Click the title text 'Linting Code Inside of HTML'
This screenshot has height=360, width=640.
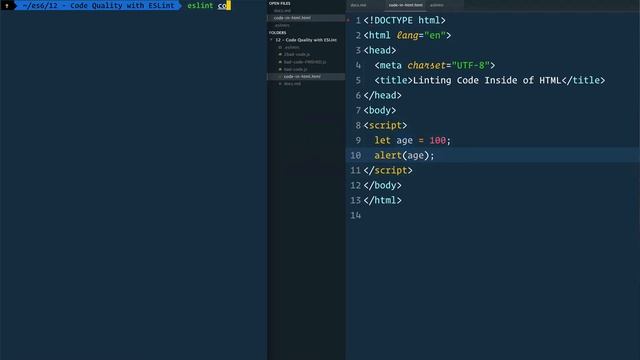pos(487,80)
